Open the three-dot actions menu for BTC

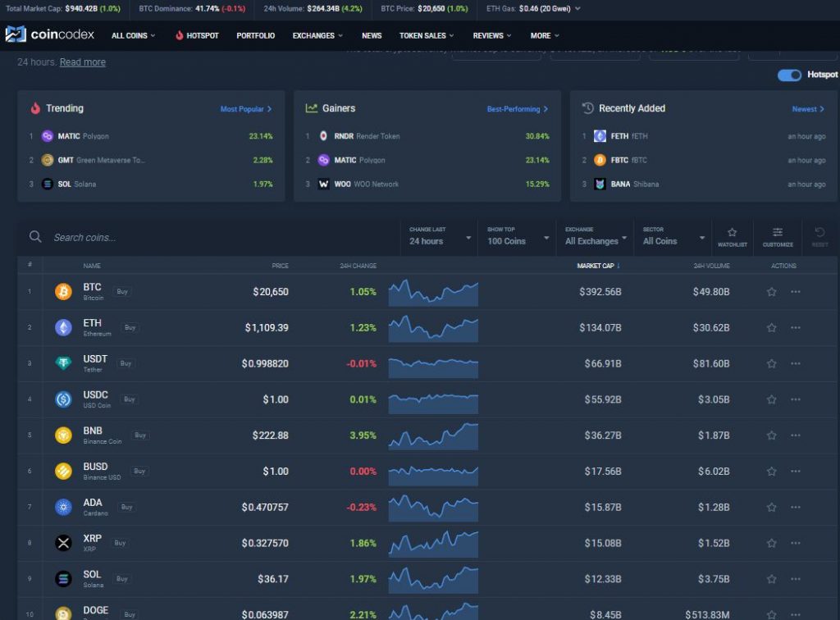coord(794,291)
